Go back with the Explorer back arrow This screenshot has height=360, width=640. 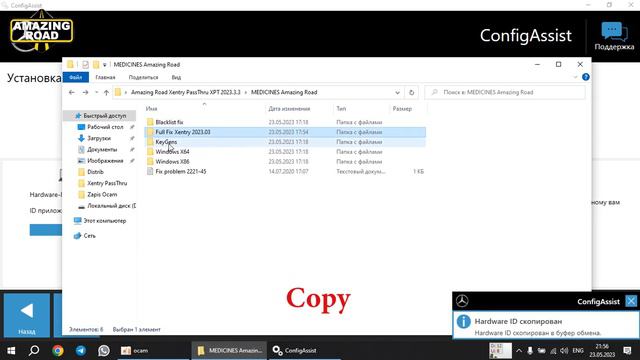tap(72, 93)
